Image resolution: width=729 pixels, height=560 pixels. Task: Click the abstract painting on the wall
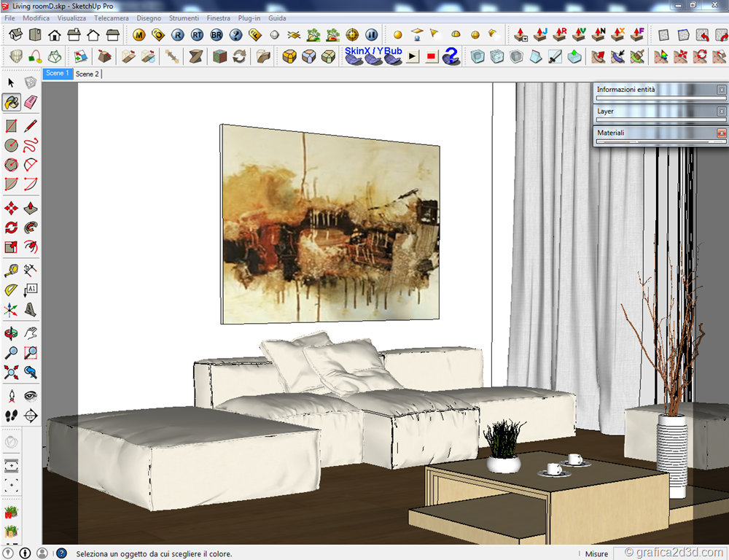(330, 224)
